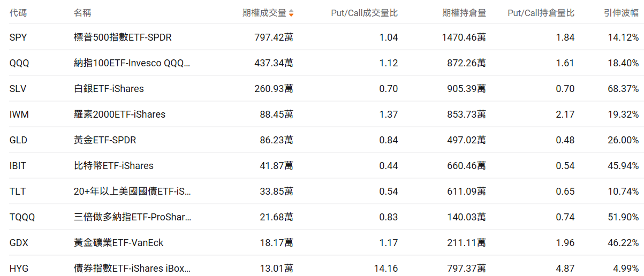Screen dimensions: 644x276
Task: Sort by 期權持倉量 column header
Action: [x=464, y=13]
